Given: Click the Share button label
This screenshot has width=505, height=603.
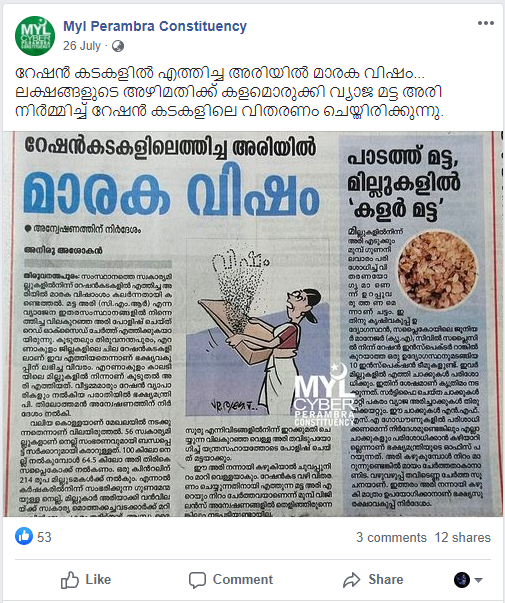Looking at the screenshot, I should (x=386, y=579).
